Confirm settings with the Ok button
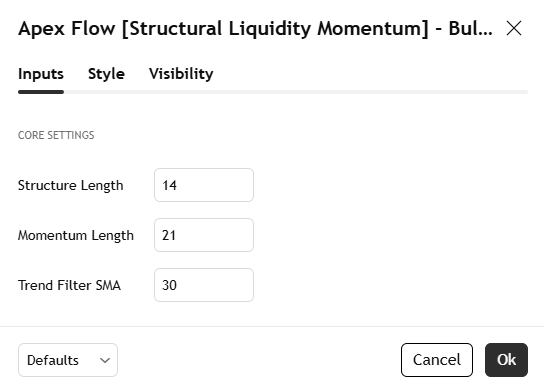 point(507,360)
